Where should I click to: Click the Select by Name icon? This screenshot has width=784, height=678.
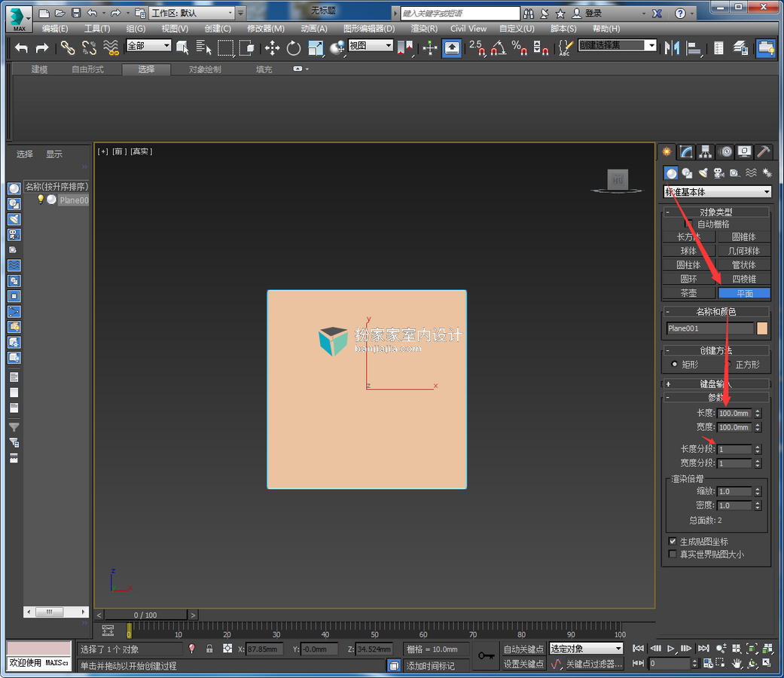203,48
